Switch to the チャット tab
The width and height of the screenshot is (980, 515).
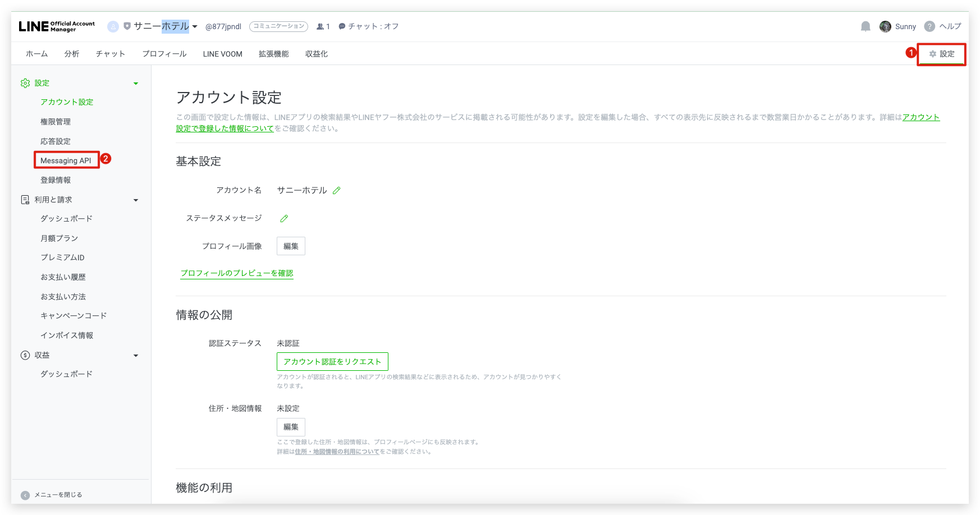(111, 54)
